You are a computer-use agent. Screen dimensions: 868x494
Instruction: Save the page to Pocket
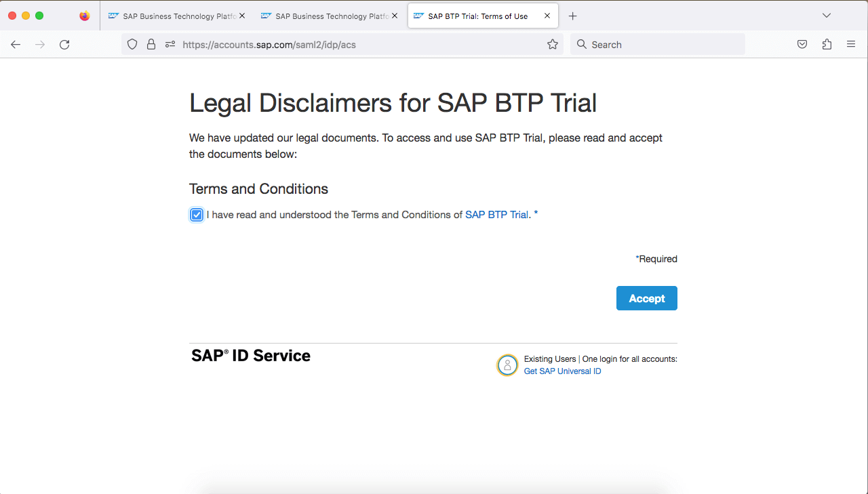tap(802, 44)
